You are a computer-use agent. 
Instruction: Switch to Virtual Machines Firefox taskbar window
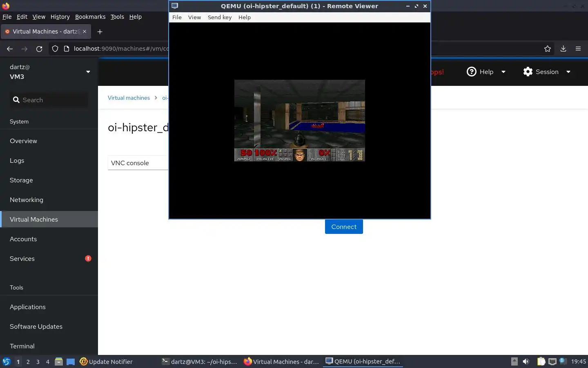tap(281, 361)
